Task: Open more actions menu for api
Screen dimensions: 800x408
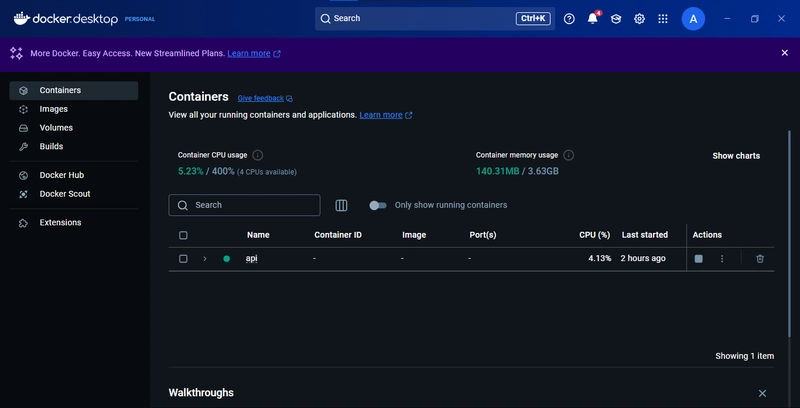Action: tap(722, 259)
